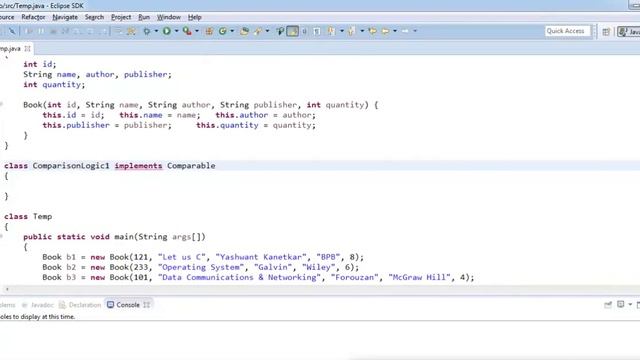
Task: Open the Run button dropdown arrow
Action: 176,31
